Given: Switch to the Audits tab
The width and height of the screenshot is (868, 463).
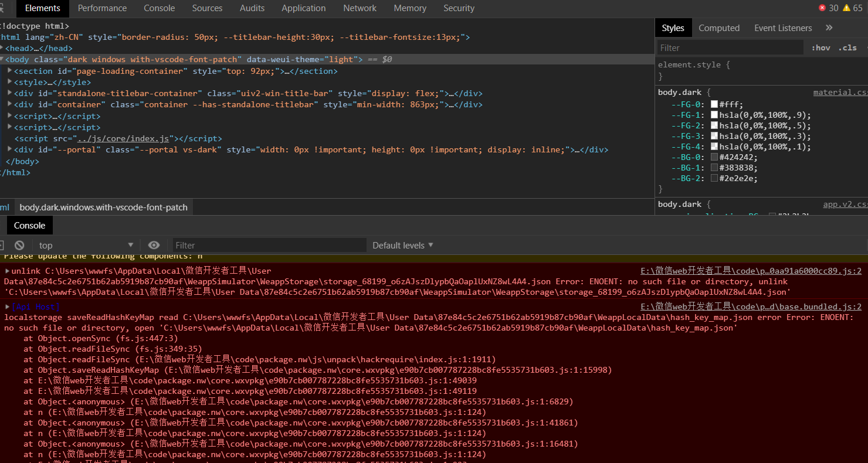Looking at the screenshot, I should click(252, 8).
